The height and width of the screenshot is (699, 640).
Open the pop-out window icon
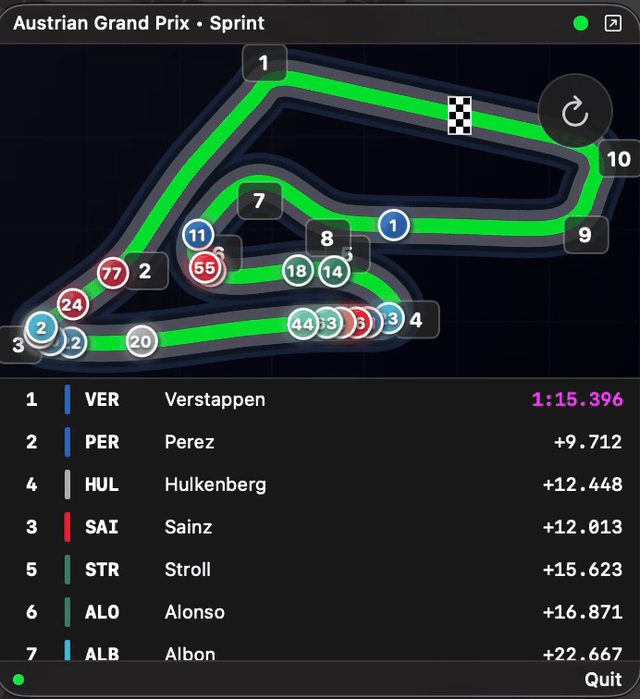tap(613, 23)
